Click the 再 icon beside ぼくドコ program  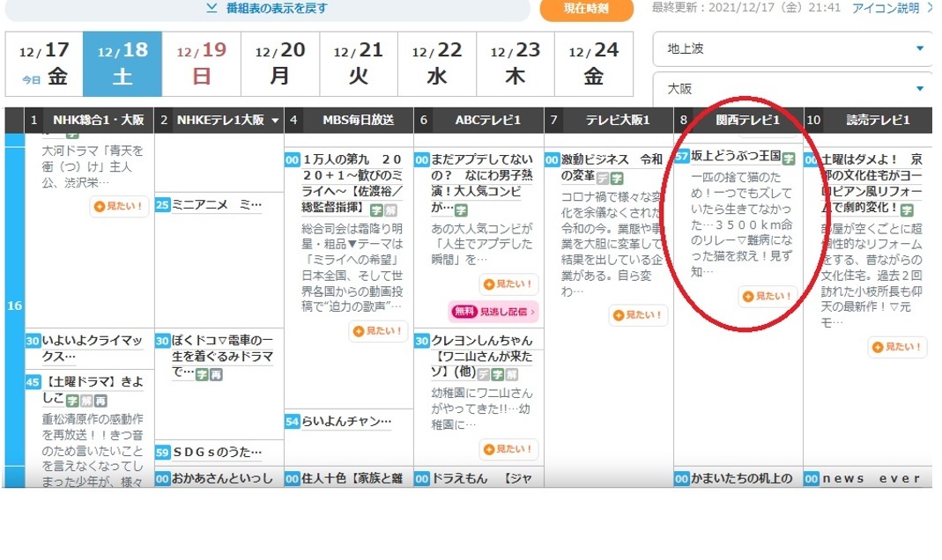click(216, 374)
